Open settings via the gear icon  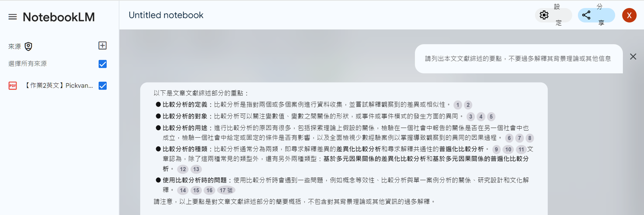pos(544,15)
